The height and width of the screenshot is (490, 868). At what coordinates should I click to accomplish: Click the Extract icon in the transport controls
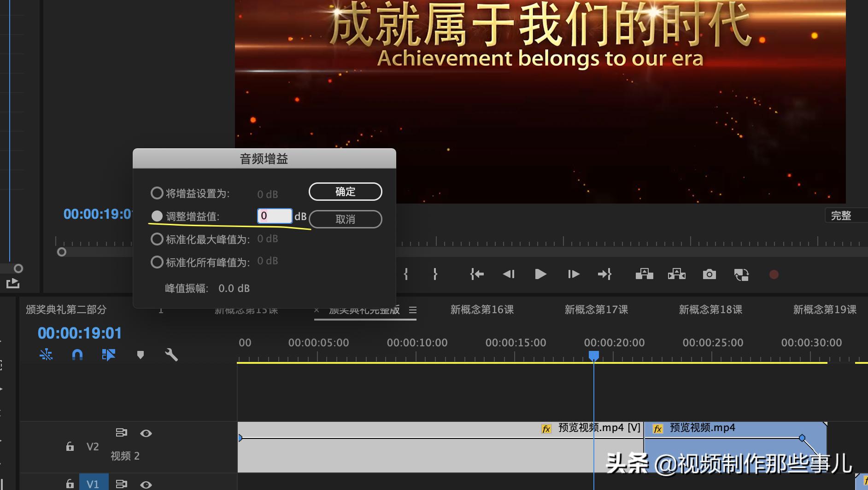(676, 274)
